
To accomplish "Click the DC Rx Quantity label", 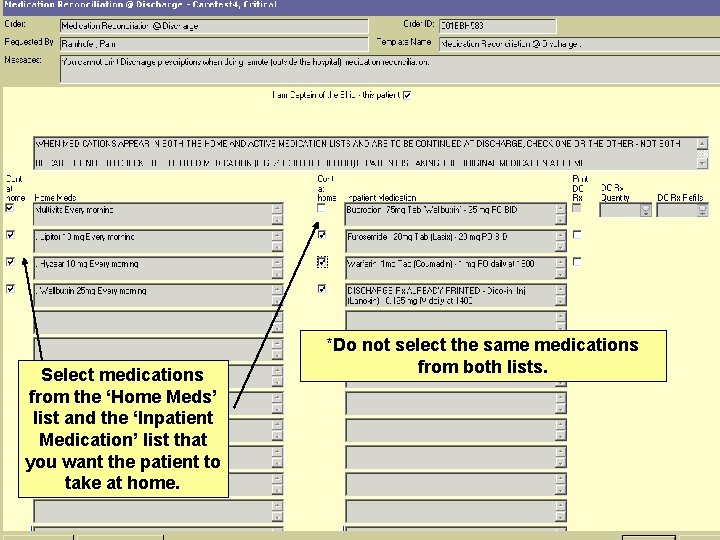I will [x=615, y=193].
